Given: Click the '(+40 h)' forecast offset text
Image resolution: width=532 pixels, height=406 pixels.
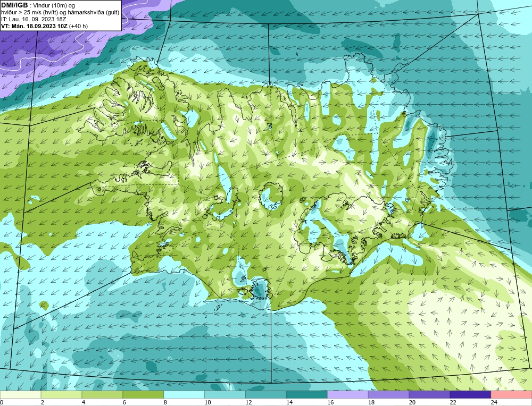Looking at the screenshot, I should pos(78,26).
